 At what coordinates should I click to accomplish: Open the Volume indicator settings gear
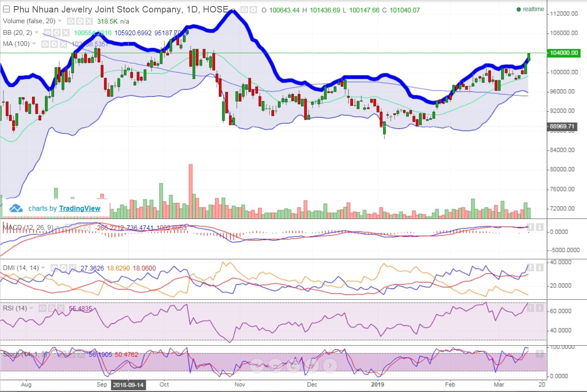tap(80, 21)
